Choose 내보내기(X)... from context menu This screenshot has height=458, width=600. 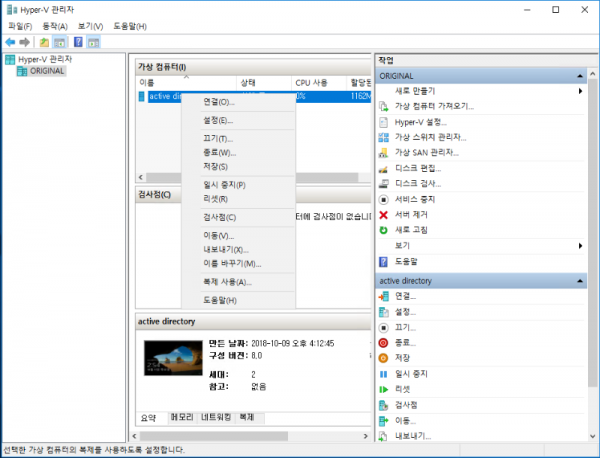tap(238, 250)
